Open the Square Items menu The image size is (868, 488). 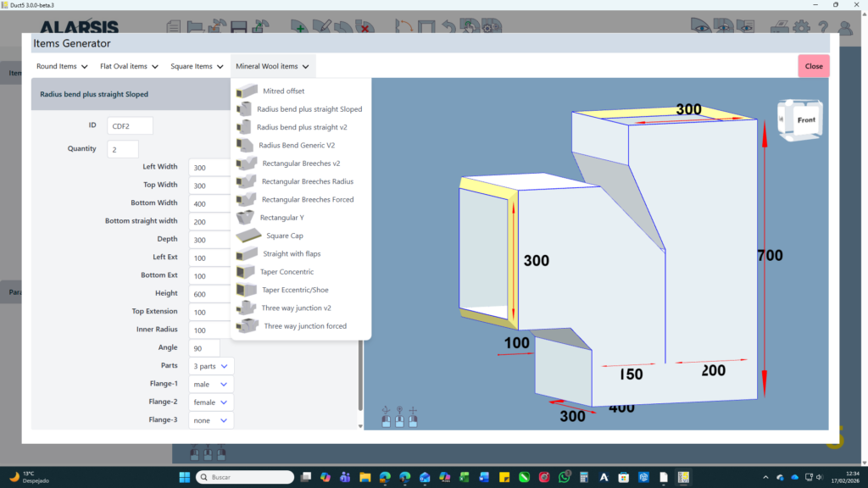(x=197, y=66)
